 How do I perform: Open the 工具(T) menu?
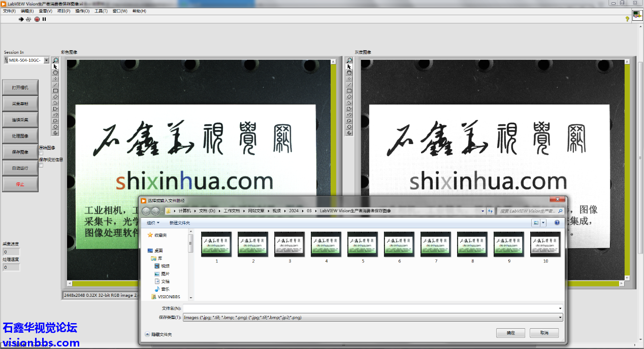pyautogui.click(x=101, y=11)
